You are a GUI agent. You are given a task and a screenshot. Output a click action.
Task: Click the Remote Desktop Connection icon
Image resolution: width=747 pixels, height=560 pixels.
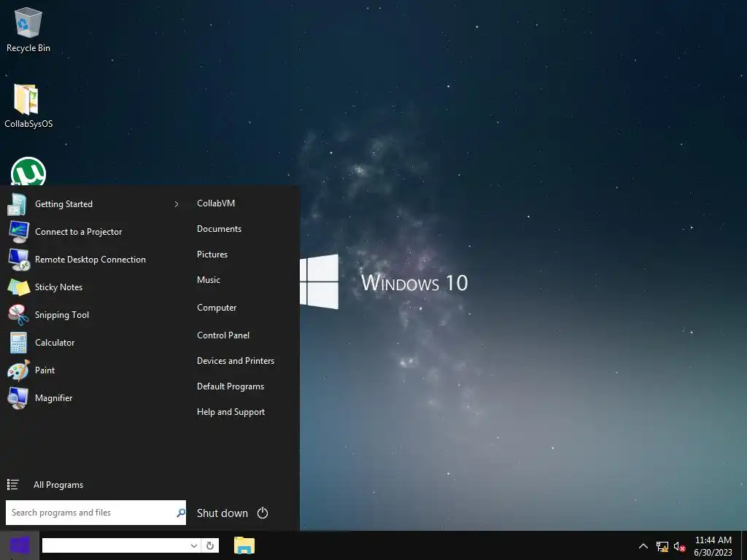click(x=19, y=260)
